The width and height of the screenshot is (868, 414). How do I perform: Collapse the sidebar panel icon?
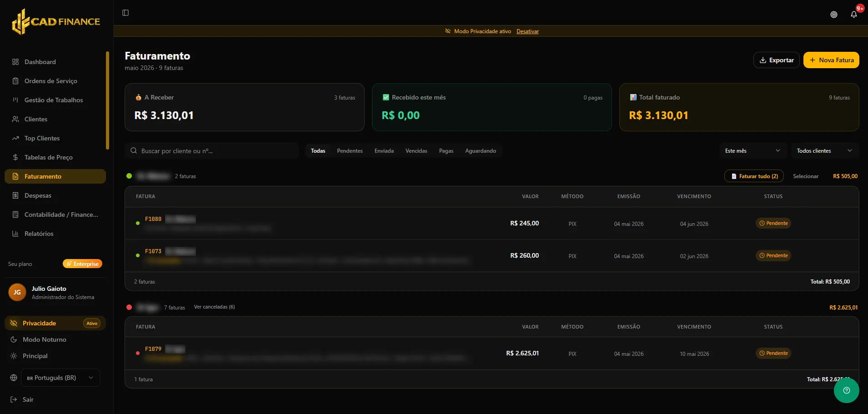click(x=125, y=13)
